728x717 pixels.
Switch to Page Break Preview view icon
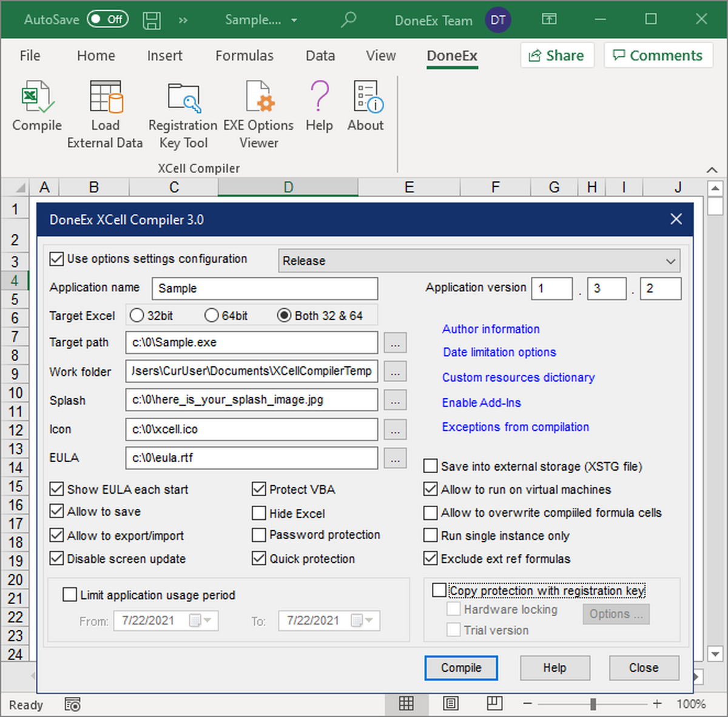[x=494, y=703]
